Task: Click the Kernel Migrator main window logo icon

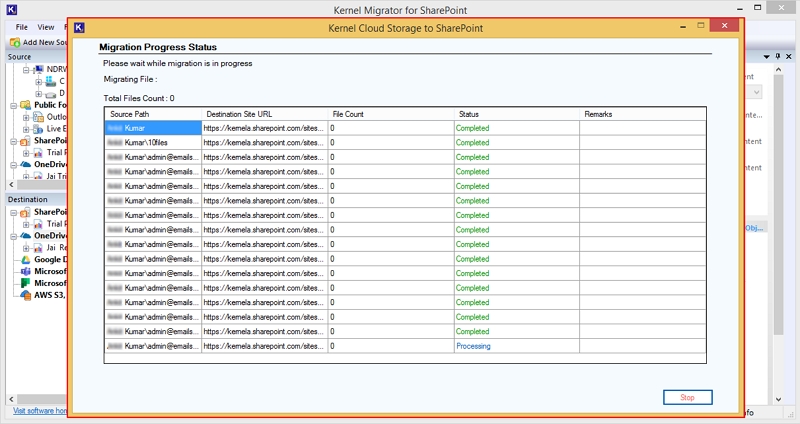Action: (x=12, y=9)
